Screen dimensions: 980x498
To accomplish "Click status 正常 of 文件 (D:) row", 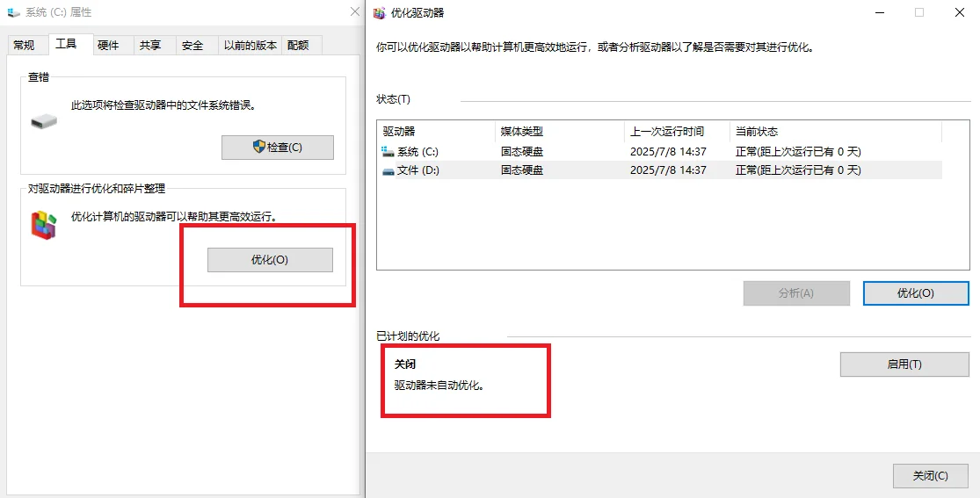I will [x=798, y=170].
